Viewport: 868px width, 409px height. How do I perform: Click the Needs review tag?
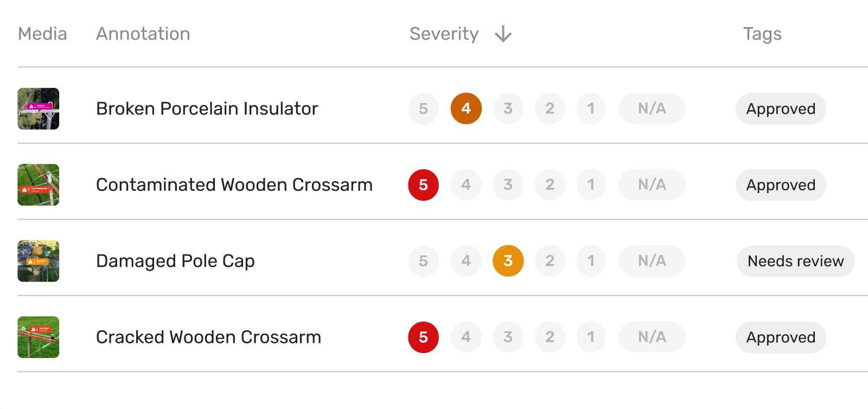tap(795, 261)
